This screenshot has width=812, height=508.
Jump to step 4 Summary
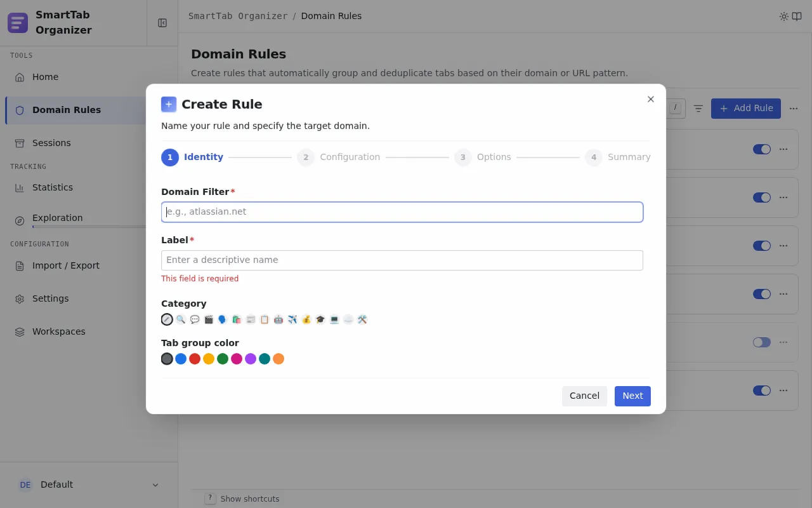[618, 157]
